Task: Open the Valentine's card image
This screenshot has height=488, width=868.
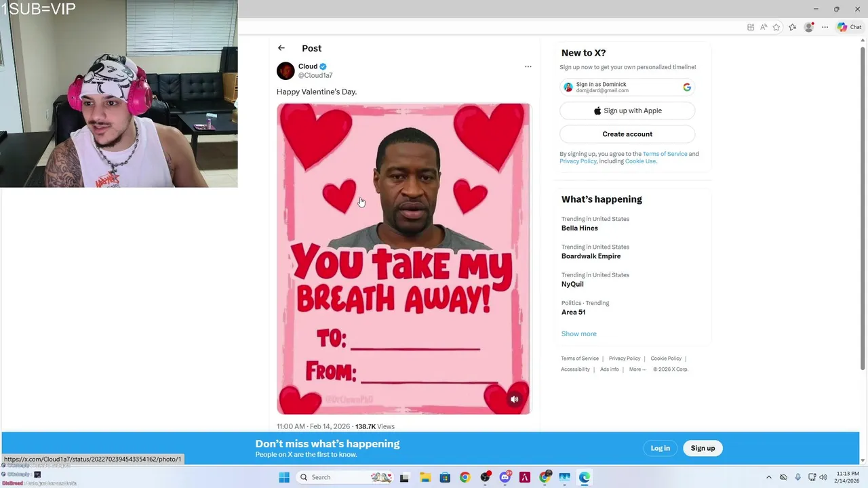Action: [x=403, y=258]
